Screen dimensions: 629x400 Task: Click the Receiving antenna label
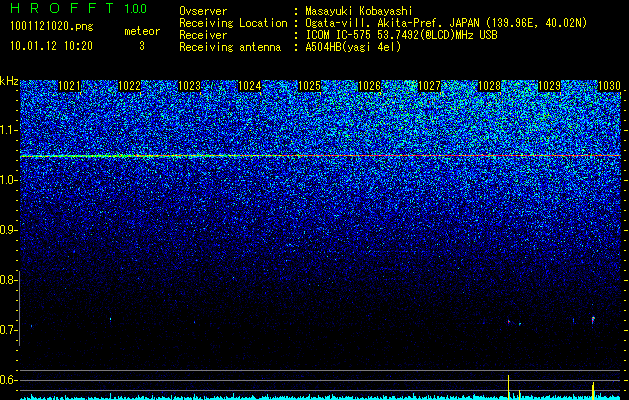point(230,47)
